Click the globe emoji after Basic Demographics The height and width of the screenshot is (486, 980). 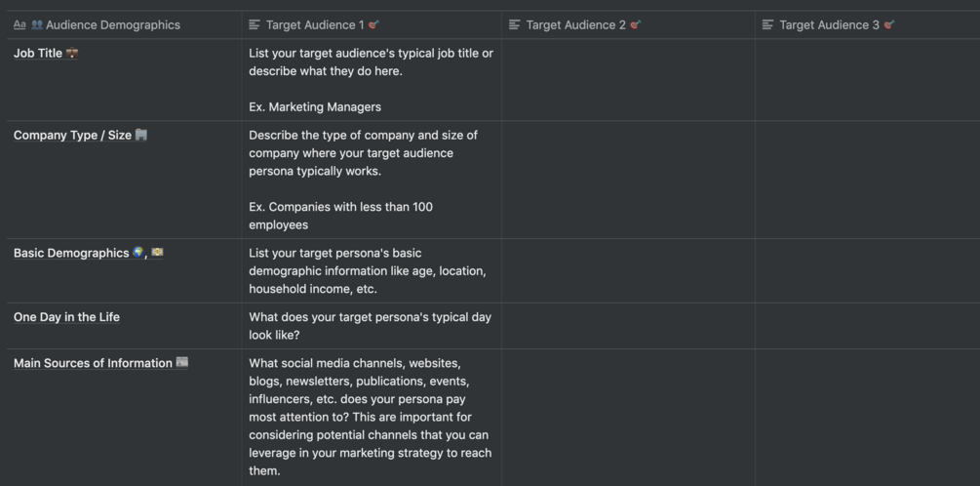138,253
